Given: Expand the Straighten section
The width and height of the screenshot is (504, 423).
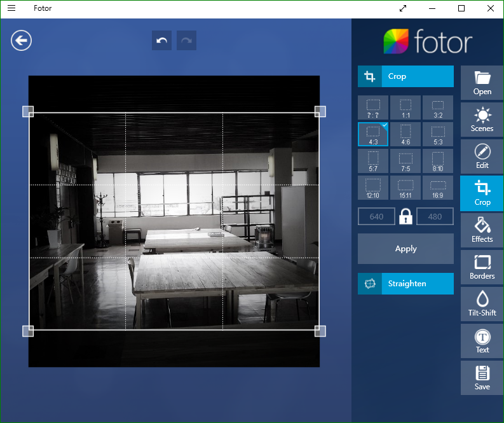Looking at the screenshot, I should coord(405,284).
